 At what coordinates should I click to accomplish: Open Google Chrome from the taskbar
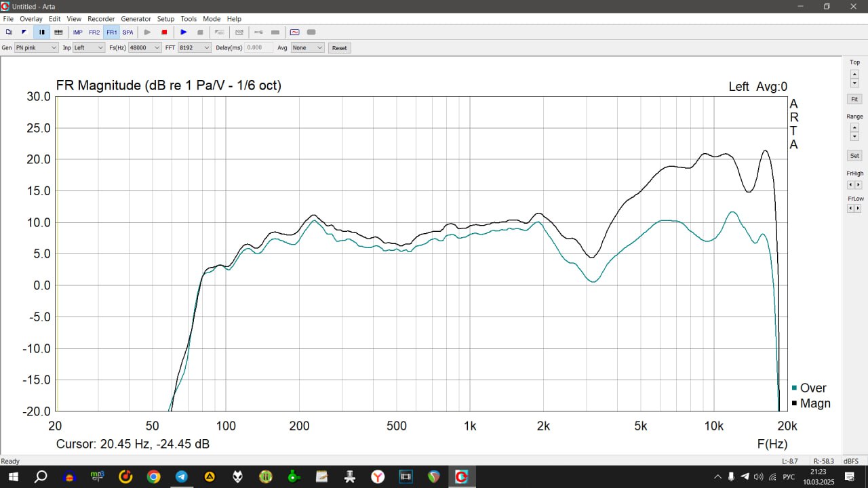pyautogui.click(x=153, y=476)
